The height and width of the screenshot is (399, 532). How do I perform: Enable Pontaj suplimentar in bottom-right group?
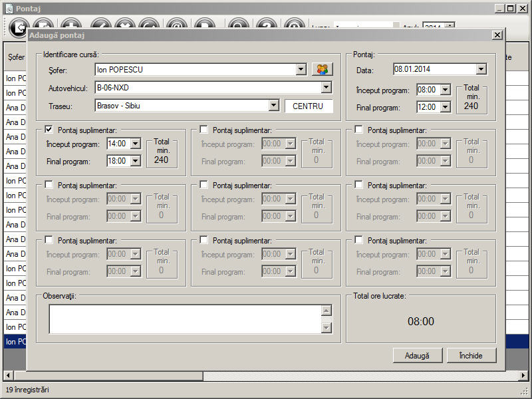click(358, 240)
